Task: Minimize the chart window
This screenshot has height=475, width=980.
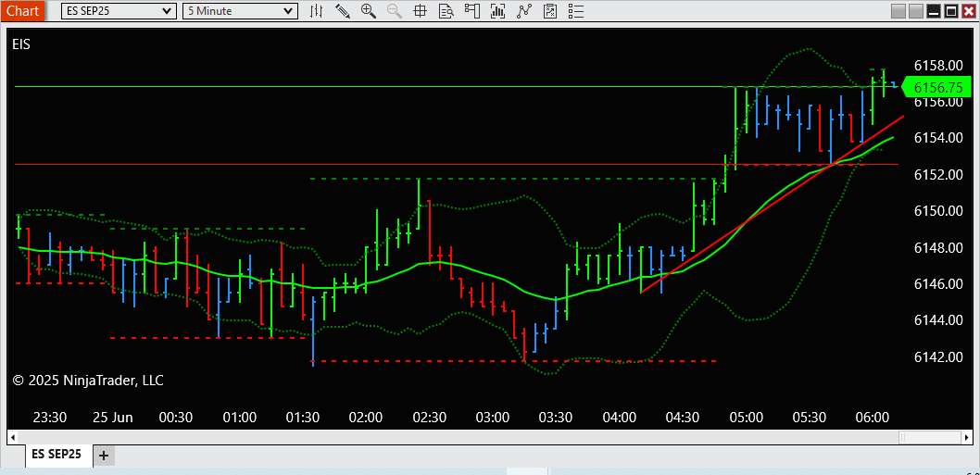Action: pos(934,11)
